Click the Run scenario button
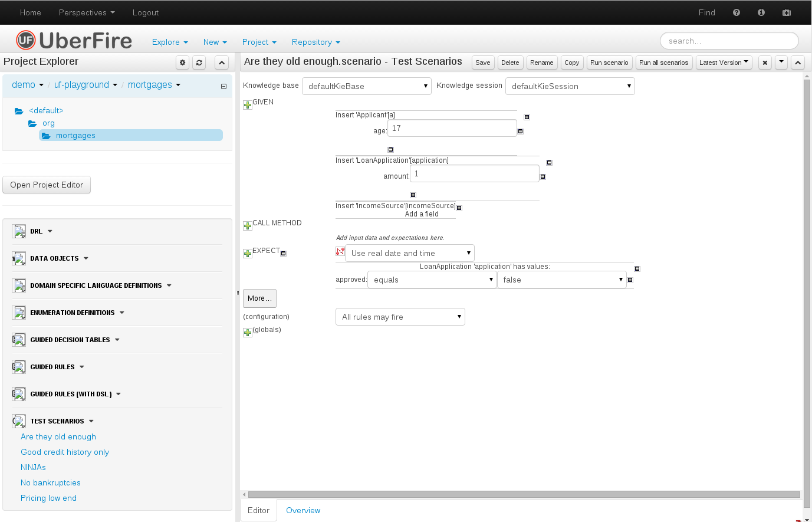The image size is (812, 522). [x=609, y=63]
